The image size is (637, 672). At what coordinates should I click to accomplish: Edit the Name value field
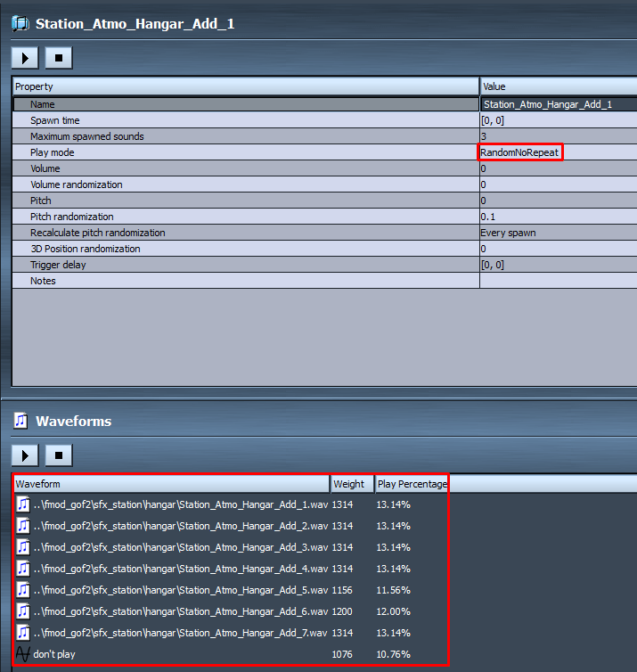coord(558,104)
